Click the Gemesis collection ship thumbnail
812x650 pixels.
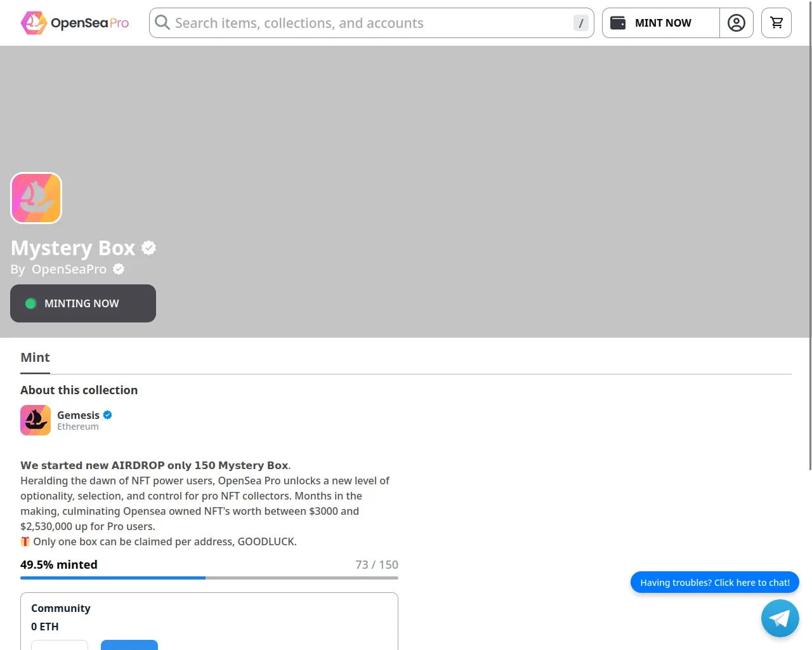click(x=36, y=420)
